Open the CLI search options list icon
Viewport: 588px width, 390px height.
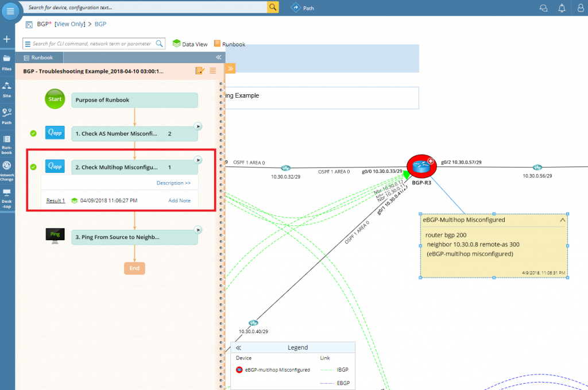pyautogui.click(x=28, y=44)
